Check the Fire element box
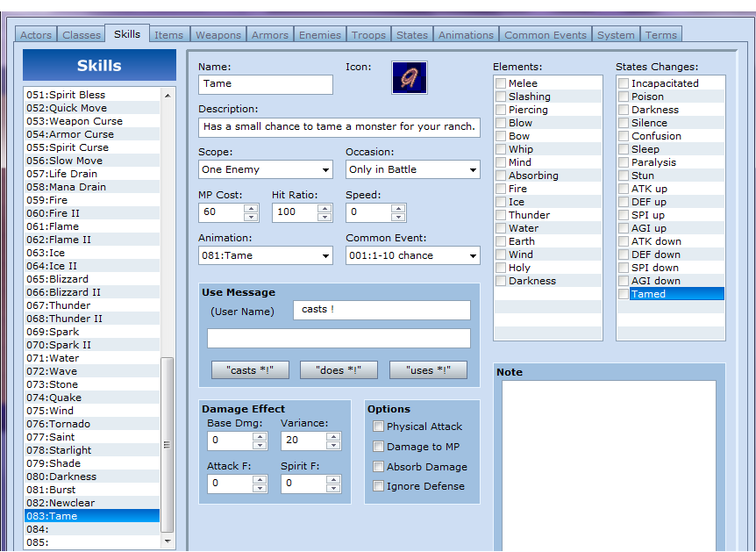The width and height of the screenshot is (756, 552). tap(501, 189)
